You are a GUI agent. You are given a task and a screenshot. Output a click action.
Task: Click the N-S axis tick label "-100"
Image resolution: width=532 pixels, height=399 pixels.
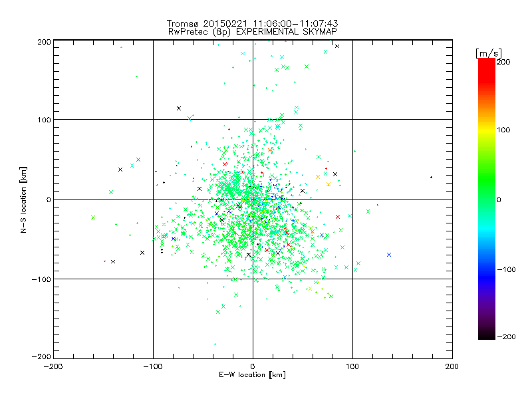click(x=41, y=279)
